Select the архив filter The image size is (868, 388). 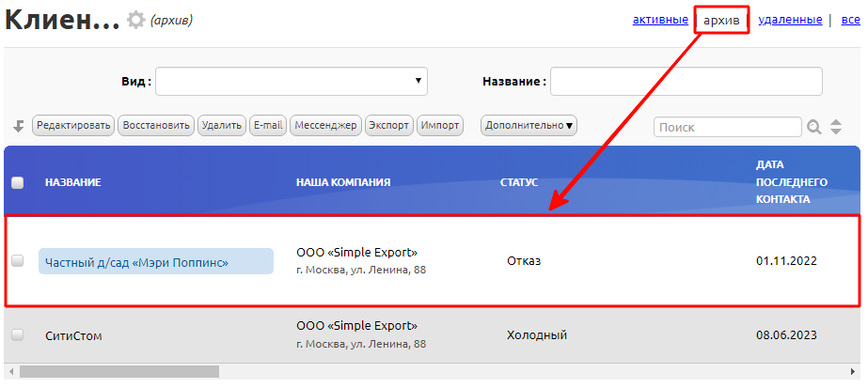point(721,21)
